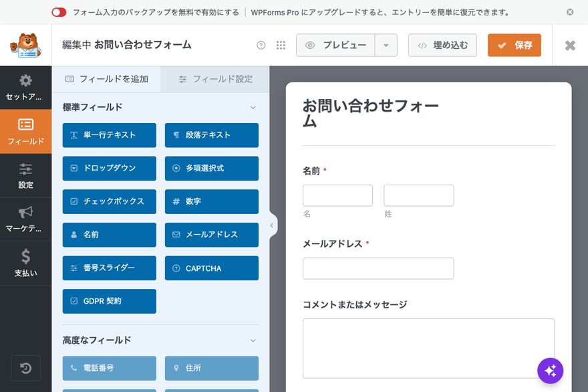The image size is (588, 392).
Task: Click the 電話番号 pro field
Action: pos(109,368)
